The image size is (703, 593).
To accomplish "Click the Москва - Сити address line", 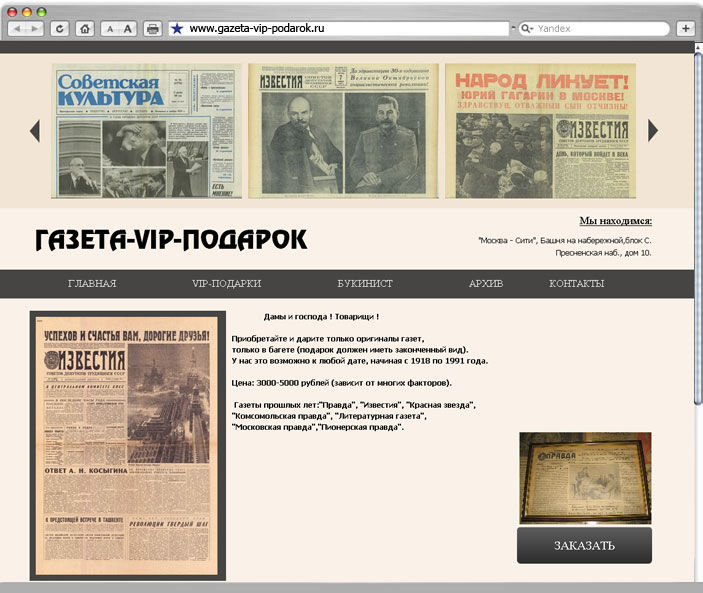I will pyautogui.click(x=565, y=240).
